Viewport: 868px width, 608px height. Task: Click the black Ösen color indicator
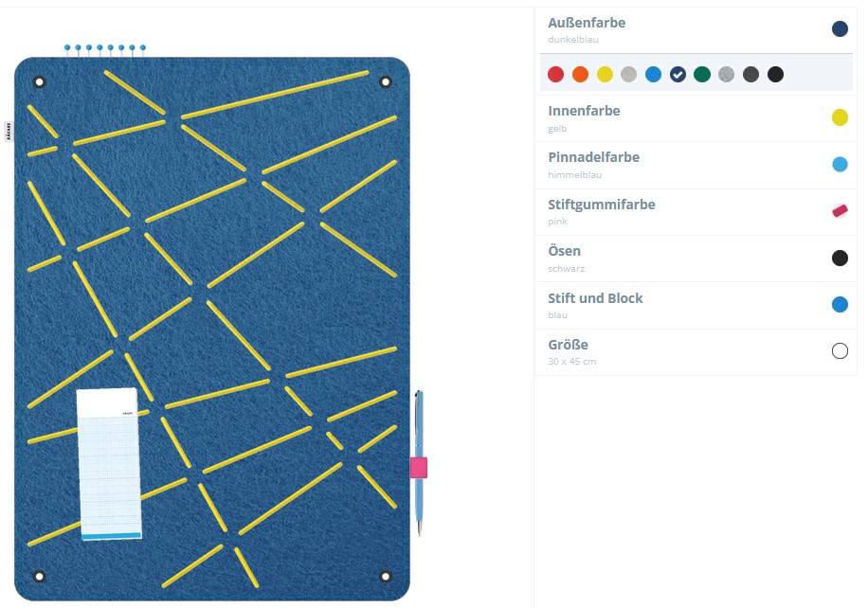click(840, 258)
